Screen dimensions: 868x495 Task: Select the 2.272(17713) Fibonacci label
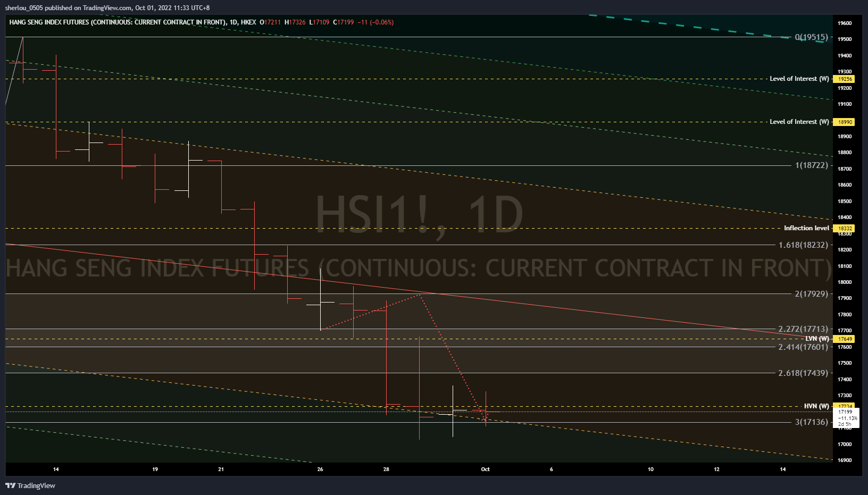[803, 329]
